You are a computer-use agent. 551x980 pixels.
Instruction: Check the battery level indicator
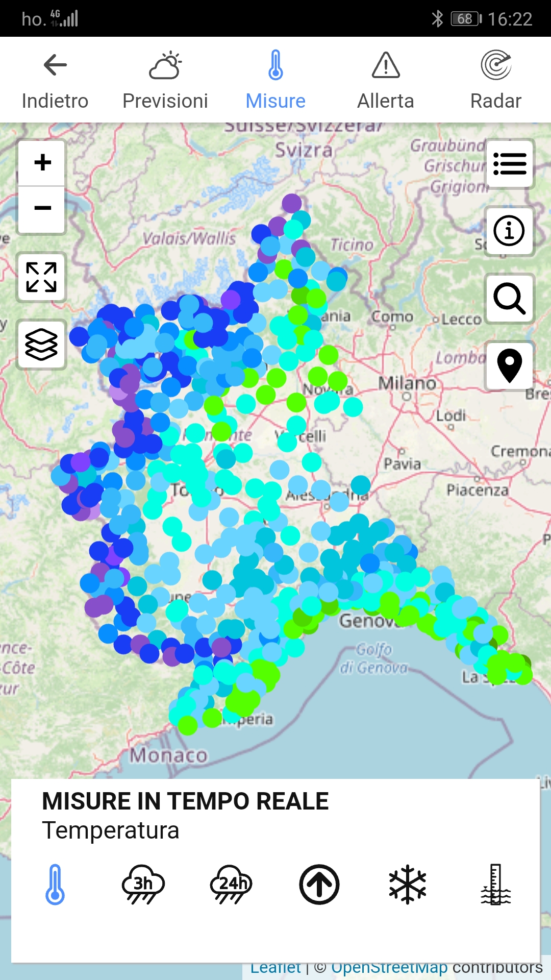pyautogui.click(x=466, y=19)
